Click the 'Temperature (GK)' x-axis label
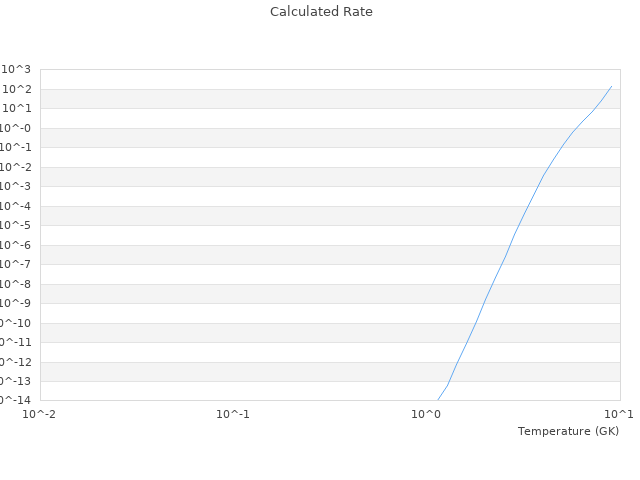This screenshot has width=640, height=480. tap(568, 431)
